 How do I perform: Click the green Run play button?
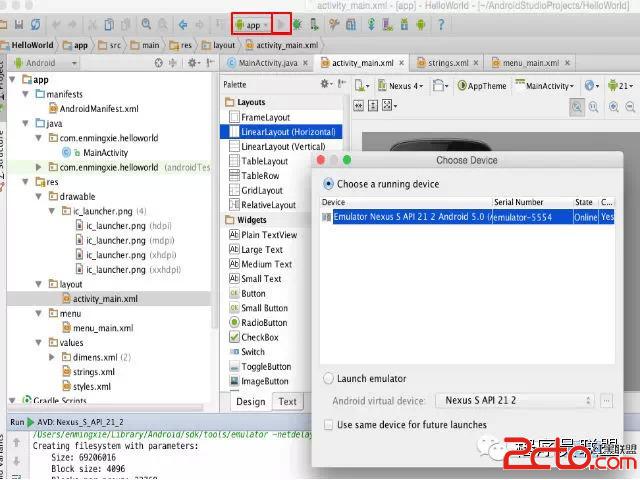281,25
